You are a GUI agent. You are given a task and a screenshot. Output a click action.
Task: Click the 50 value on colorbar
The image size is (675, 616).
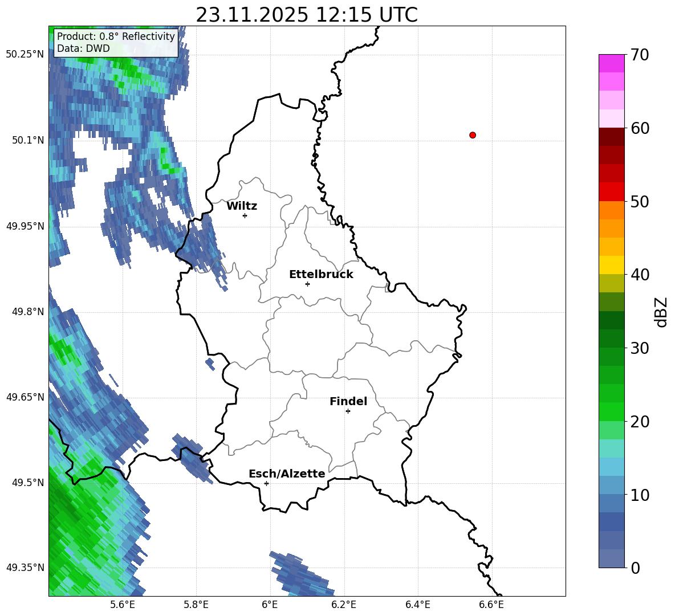[x=640, y=201]
